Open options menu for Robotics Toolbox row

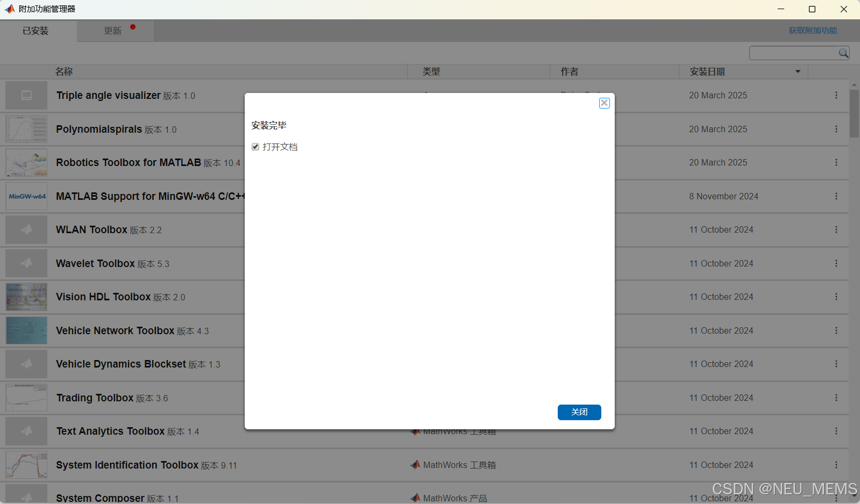836,162
